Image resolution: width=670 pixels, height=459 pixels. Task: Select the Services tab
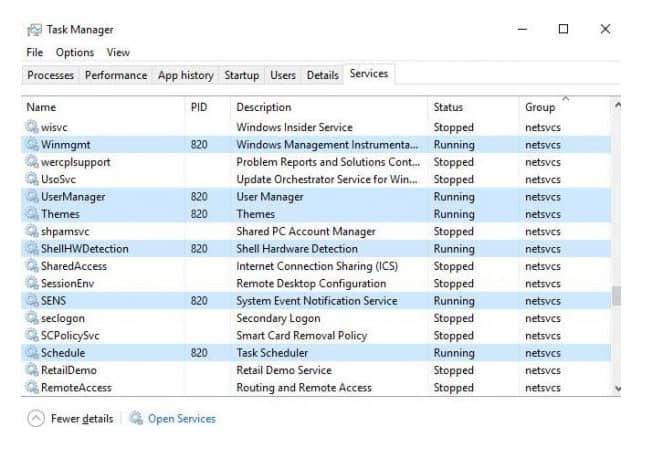point(369,74)
